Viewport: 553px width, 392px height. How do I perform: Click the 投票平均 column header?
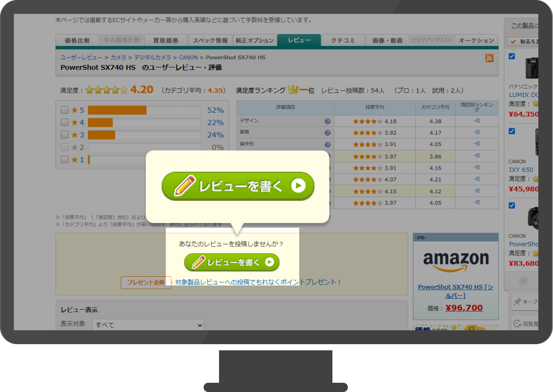point(374,107)
